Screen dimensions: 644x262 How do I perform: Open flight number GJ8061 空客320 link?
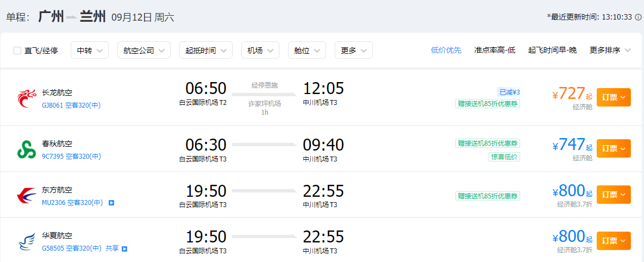click(x=71, y=105)
